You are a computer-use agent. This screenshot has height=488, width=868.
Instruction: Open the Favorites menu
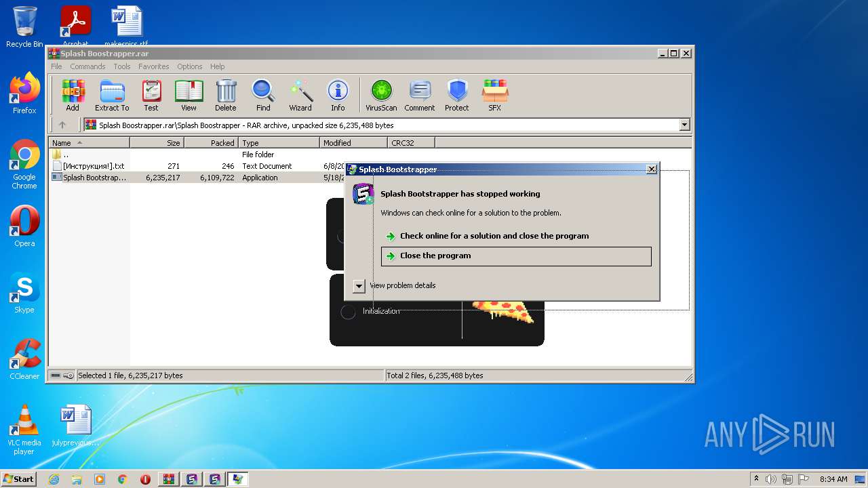[154, 66]
